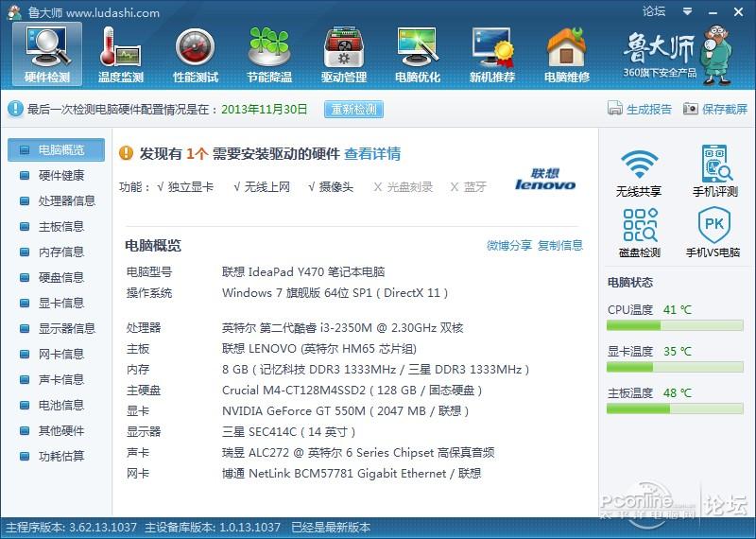Click the 博通 NetLink BCM57781 network value

[x=352, y=474]
